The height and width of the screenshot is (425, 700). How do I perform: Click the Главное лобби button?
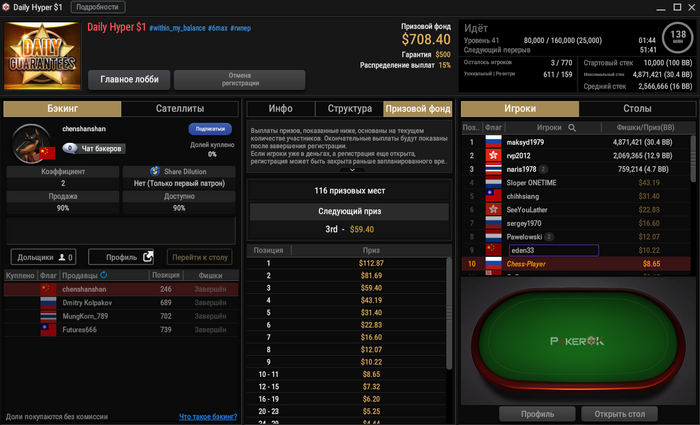[x=129, y=79]
